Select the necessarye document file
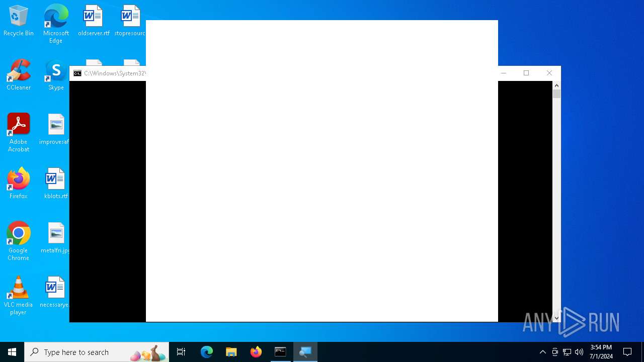Screen dimensions: 644x362 pyautogui.click(x=54, y=292)
